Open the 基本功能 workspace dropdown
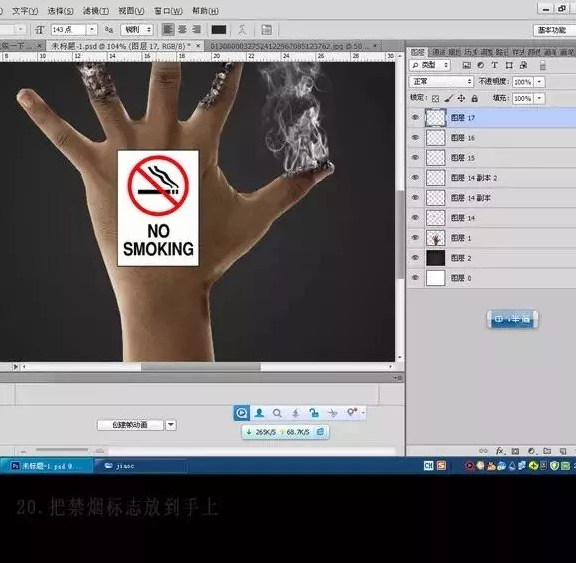This screenshot has width=576, height=563. [x=554, y=30]
